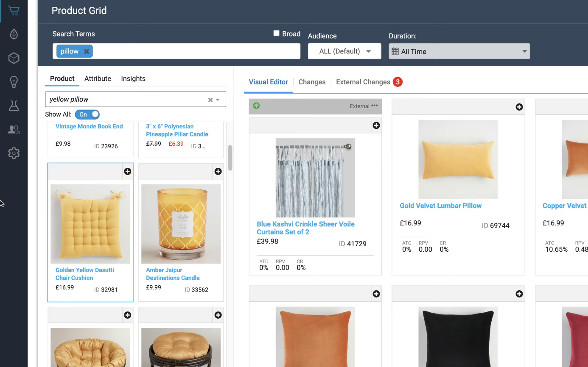Switch to the Attribute tab
588x367 pixels.
98,78
